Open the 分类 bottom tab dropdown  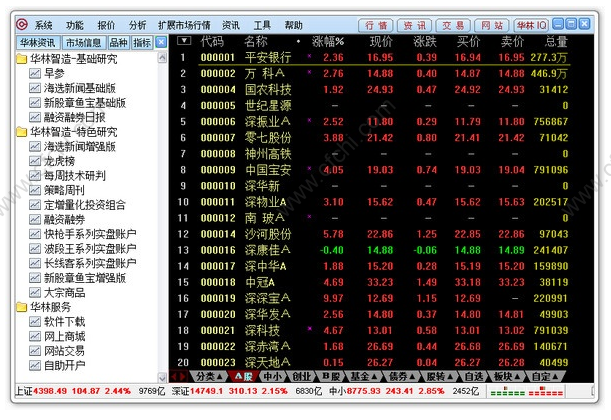209,377
